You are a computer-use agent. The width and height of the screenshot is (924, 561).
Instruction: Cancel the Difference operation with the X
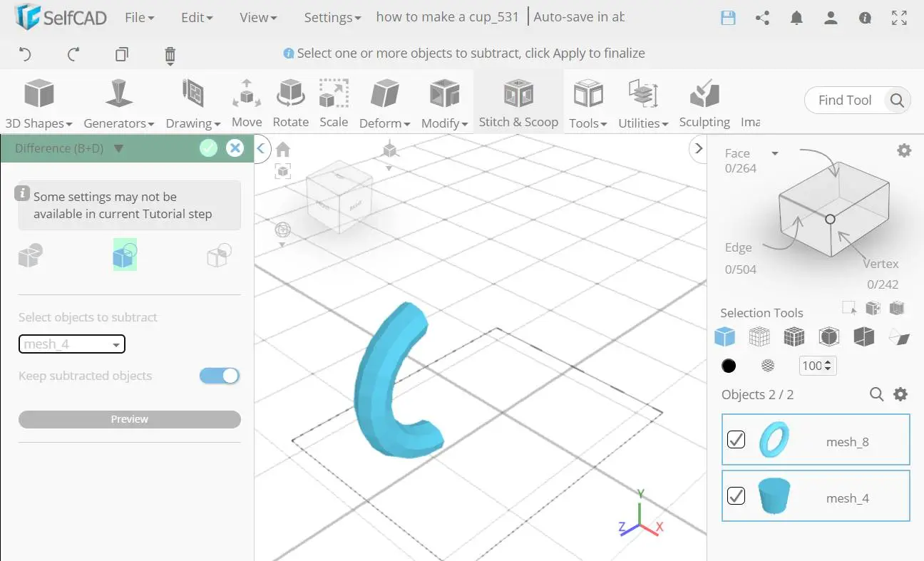click(235, 148)
